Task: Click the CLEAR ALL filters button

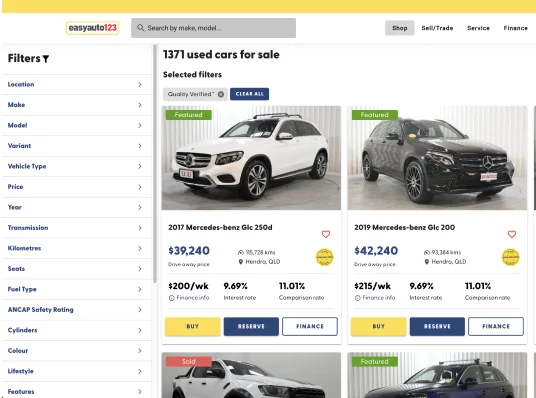Action: [250, 94]
